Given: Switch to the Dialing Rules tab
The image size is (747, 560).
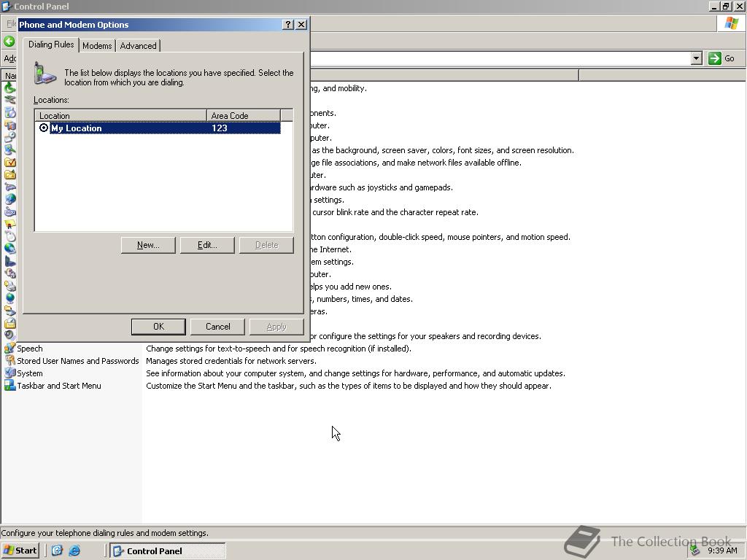Looking at the screenshot, I should click(x=51, y=44).
